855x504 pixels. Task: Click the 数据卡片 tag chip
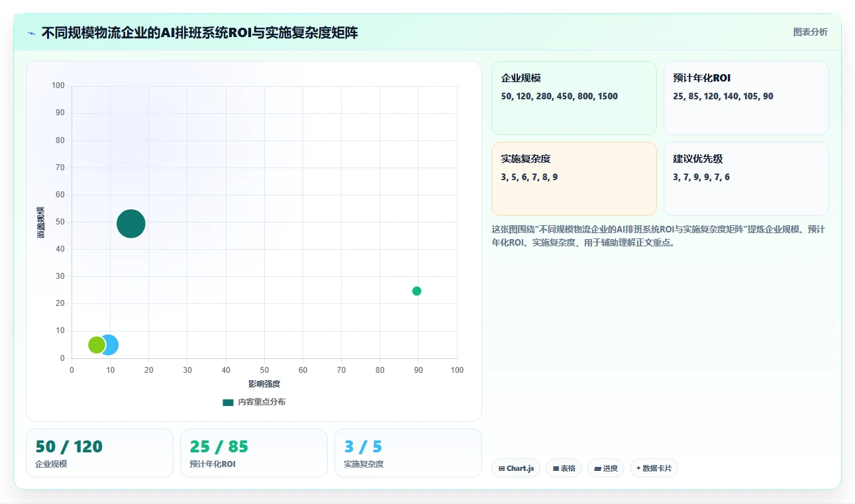coord(654,468)
